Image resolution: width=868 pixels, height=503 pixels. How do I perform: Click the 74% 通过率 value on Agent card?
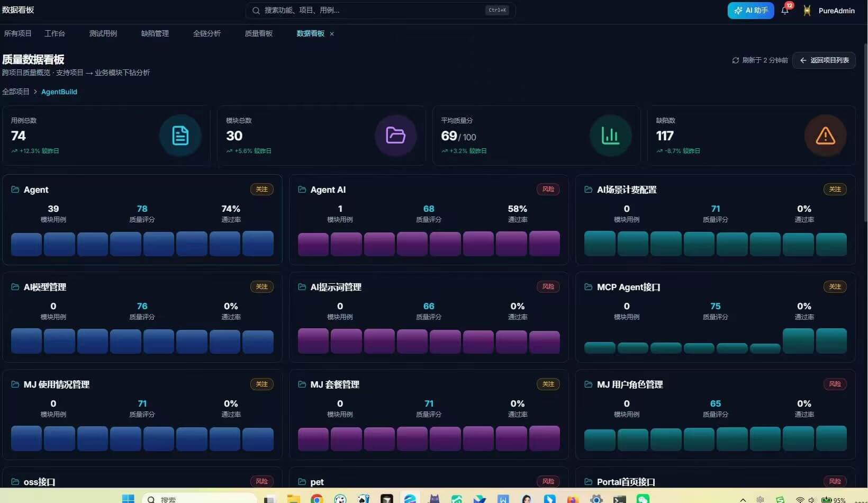(231, 209)
